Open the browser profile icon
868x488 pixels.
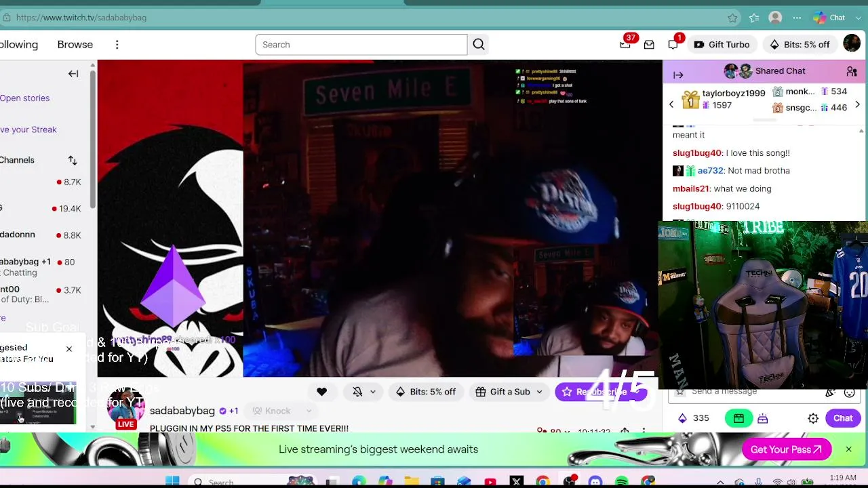[775, 18]
